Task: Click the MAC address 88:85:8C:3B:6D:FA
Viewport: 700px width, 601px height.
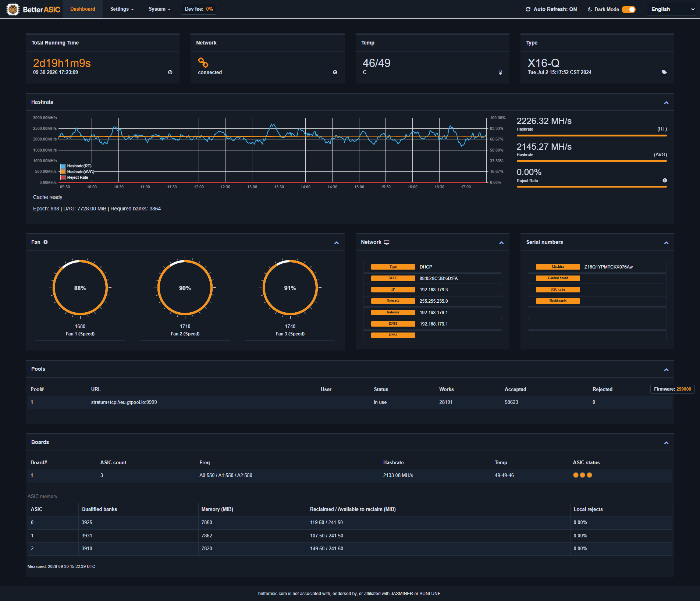Action: [438, 278]
